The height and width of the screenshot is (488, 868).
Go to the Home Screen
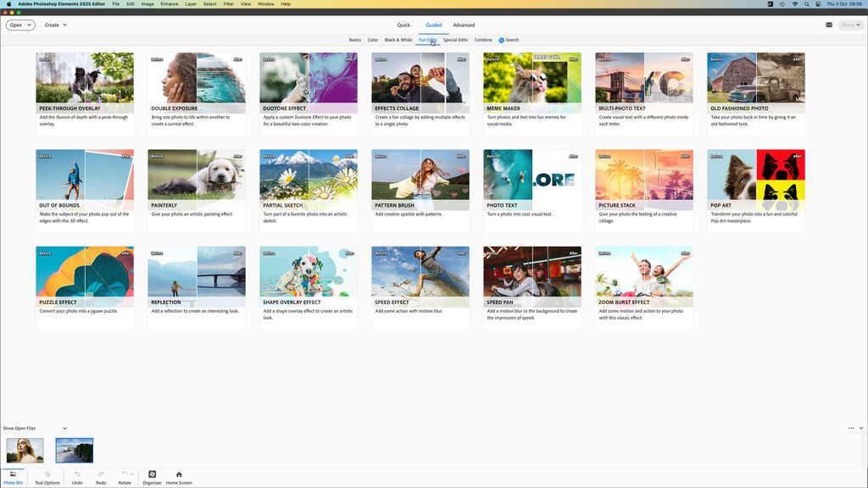[x=177, y=477]
